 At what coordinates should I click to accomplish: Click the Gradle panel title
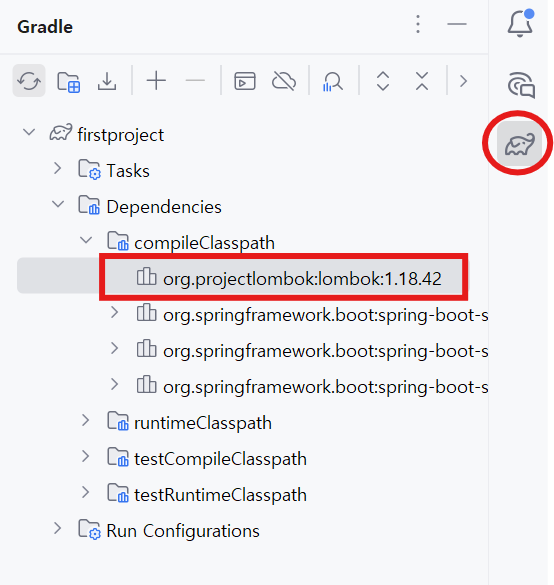click(45, 27)
